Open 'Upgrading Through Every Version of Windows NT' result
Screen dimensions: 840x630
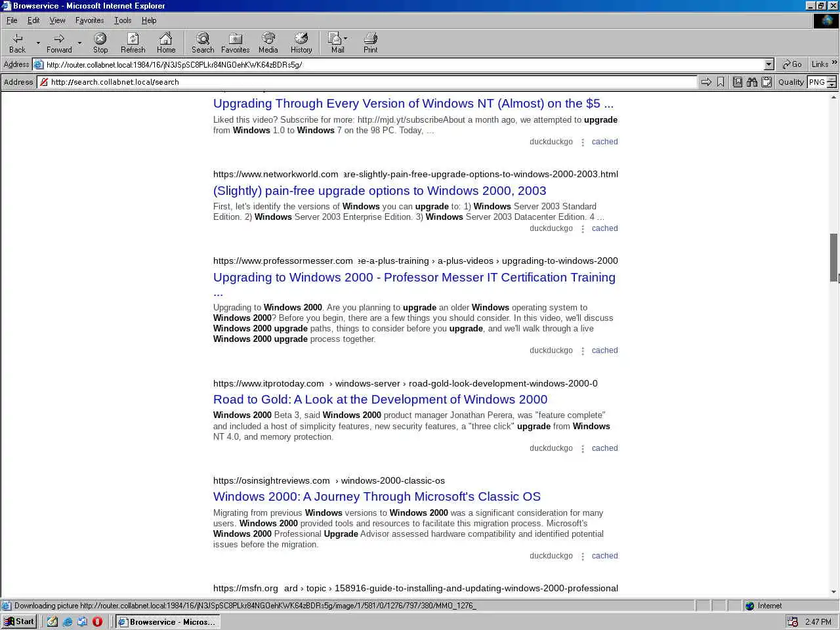coord(413,104)
